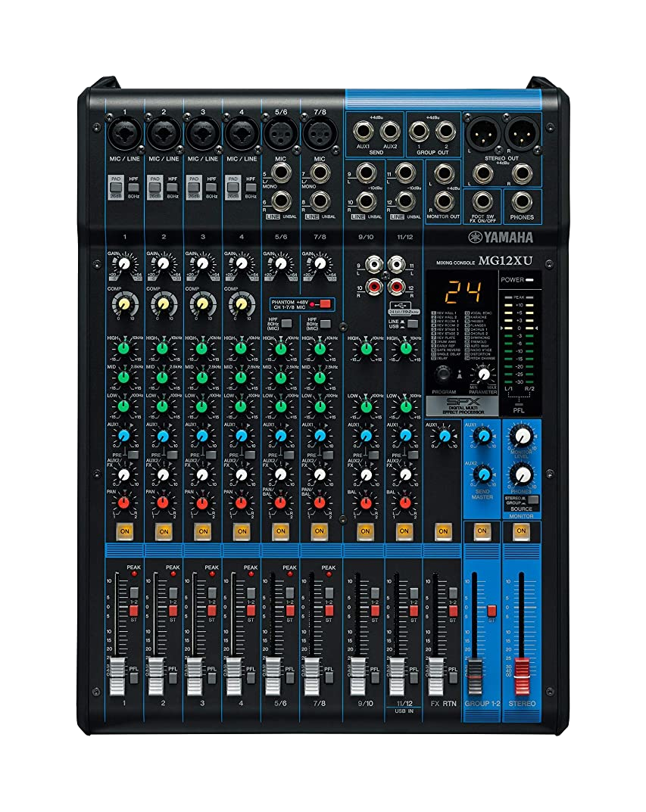The width and height of the screenshot is (646, 812).
Task: Click the channel 3 COMP knob
Action: pos(202,303)
